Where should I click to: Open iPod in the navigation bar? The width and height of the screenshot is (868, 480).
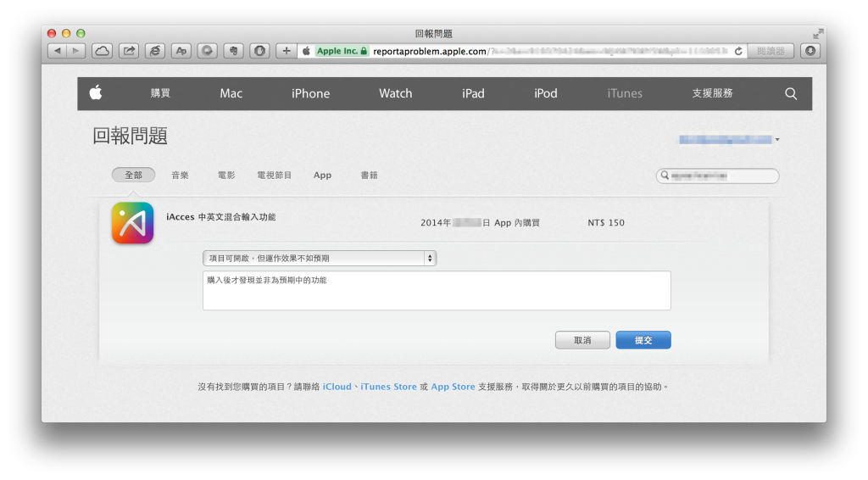546,93
